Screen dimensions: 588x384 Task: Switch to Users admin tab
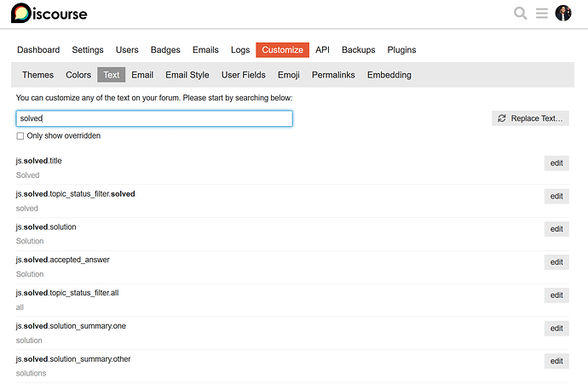(127, 50)
